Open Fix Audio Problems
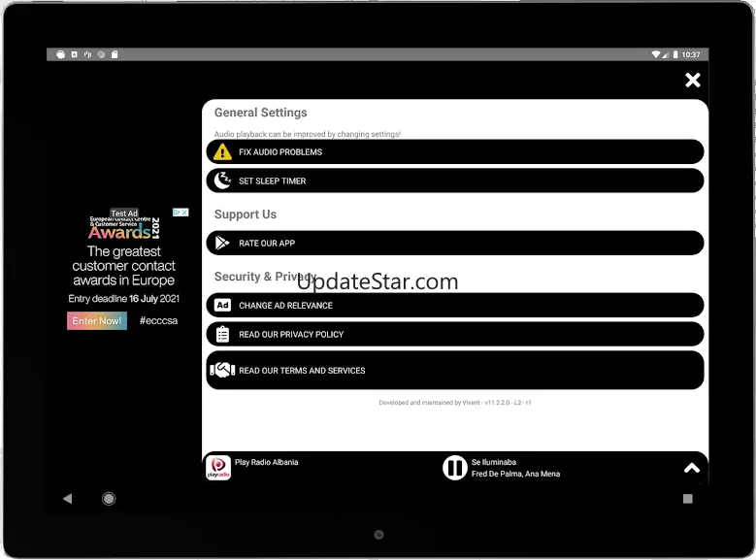756x560 pixels. click(x=454, y=152)
